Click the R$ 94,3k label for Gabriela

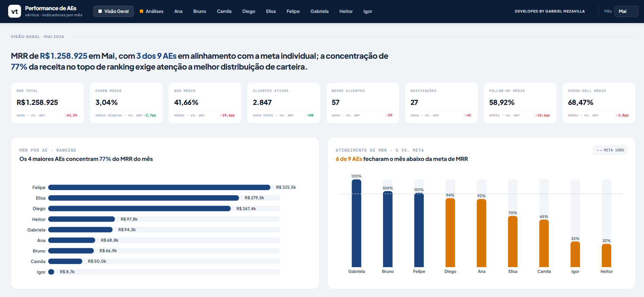click(127, 230)
